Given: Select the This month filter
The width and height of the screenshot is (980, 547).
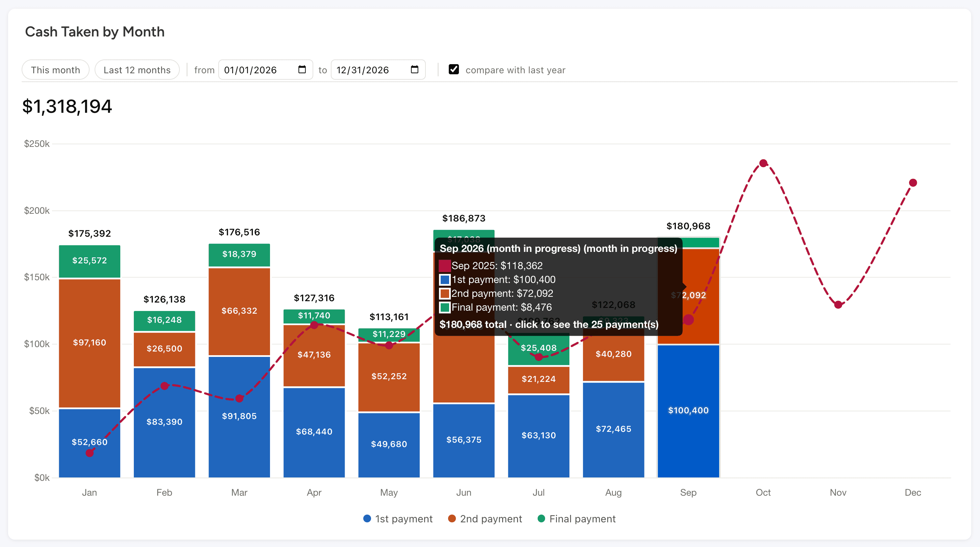Looking at the screenshot, I should [x=55, y=70].
